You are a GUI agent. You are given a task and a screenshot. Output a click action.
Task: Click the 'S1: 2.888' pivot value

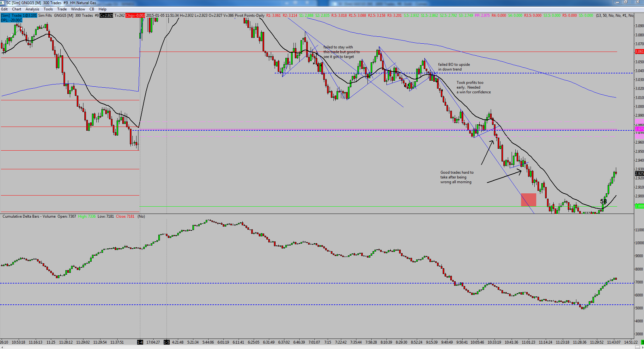pyautogui.click(x=306, y=16)
